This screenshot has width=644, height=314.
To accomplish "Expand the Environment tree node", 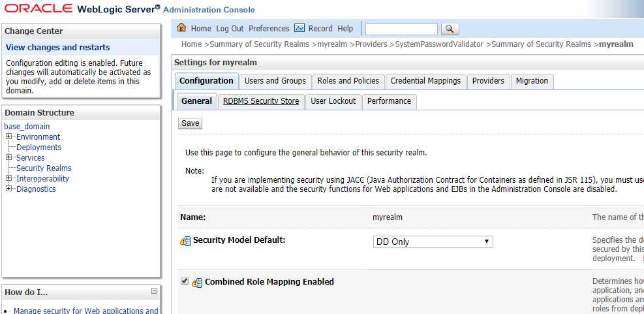I will [x=9, y=137].
